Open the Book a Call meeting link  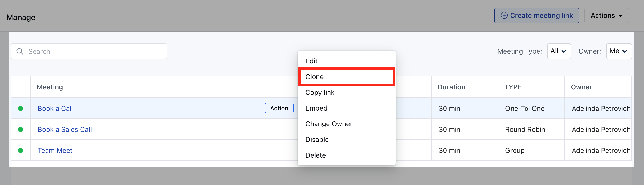click(55, 108)
